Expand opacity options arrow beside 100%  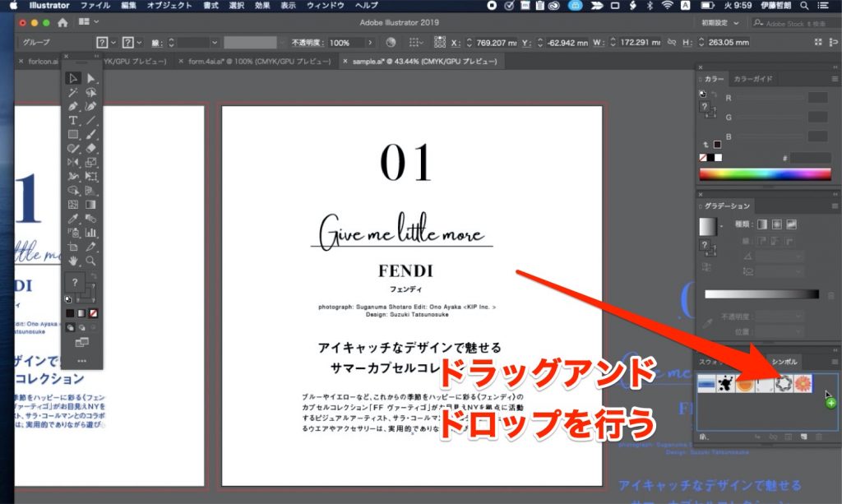(369, 43)
